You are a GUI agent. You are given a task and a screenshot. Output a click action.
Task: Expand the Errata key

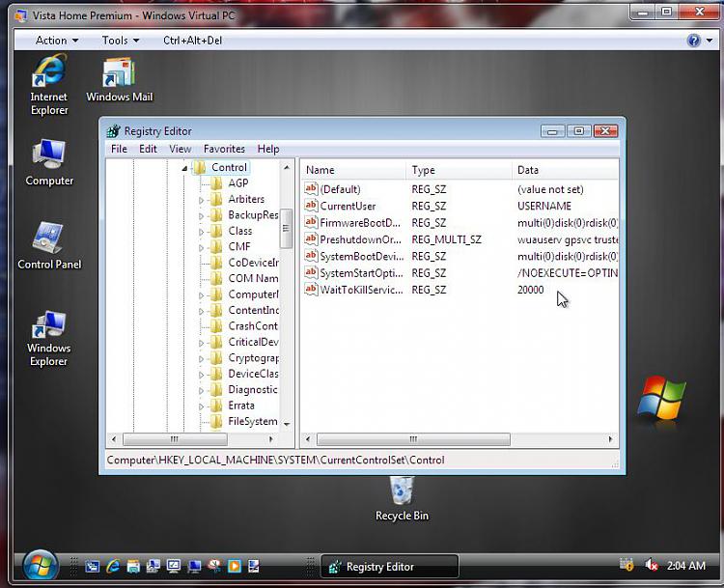click(x=202, y=406)
